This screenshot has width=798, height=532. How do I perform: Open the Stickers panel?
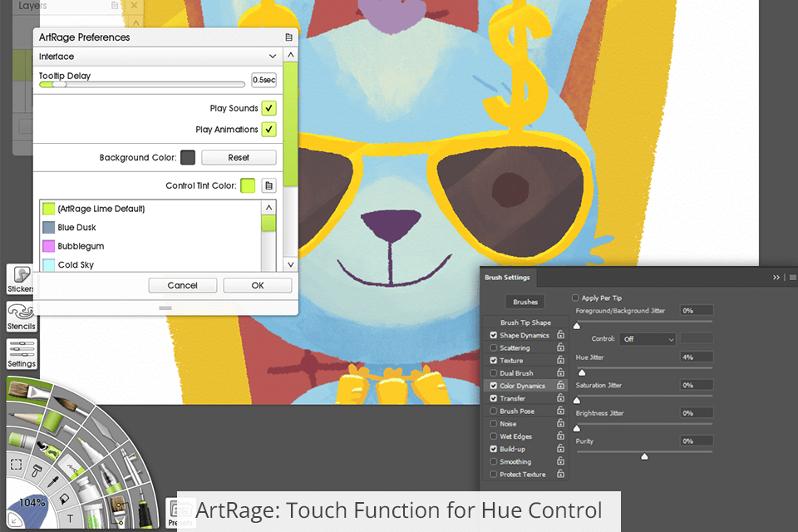click(21, 279)
